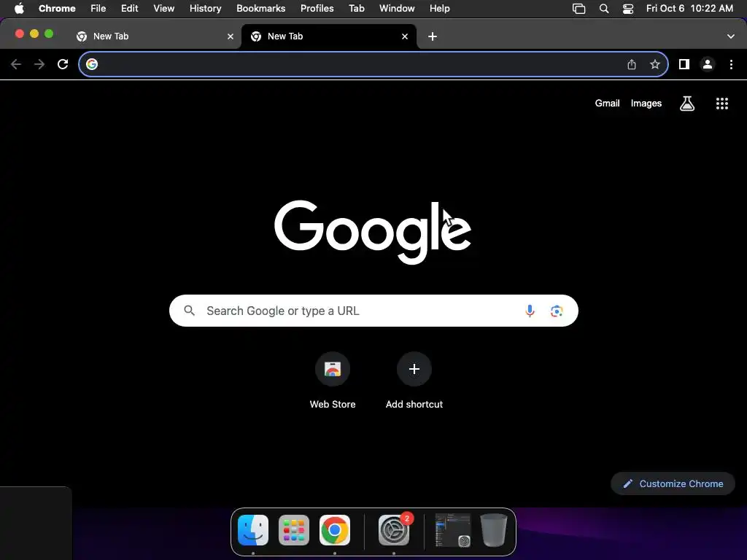Open the File menu

pyautogui.click(x=98, y=9)
